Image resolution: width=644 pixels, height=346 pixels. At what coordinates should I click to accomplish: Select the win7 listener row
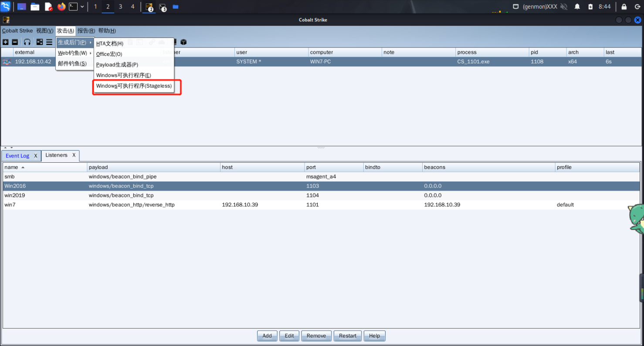pos(322,205)
